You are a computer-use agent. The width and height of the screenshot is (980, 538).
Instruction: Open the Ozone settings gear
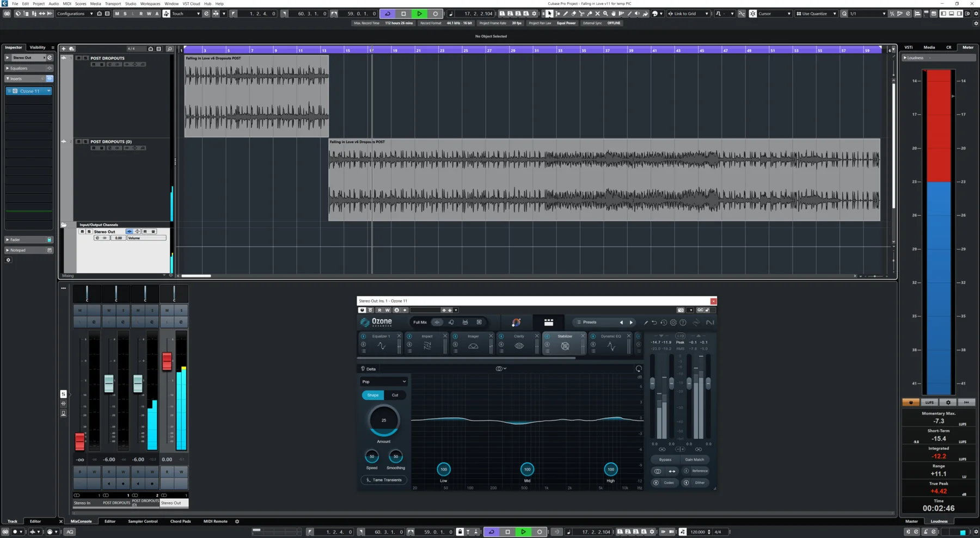(673, 322)
